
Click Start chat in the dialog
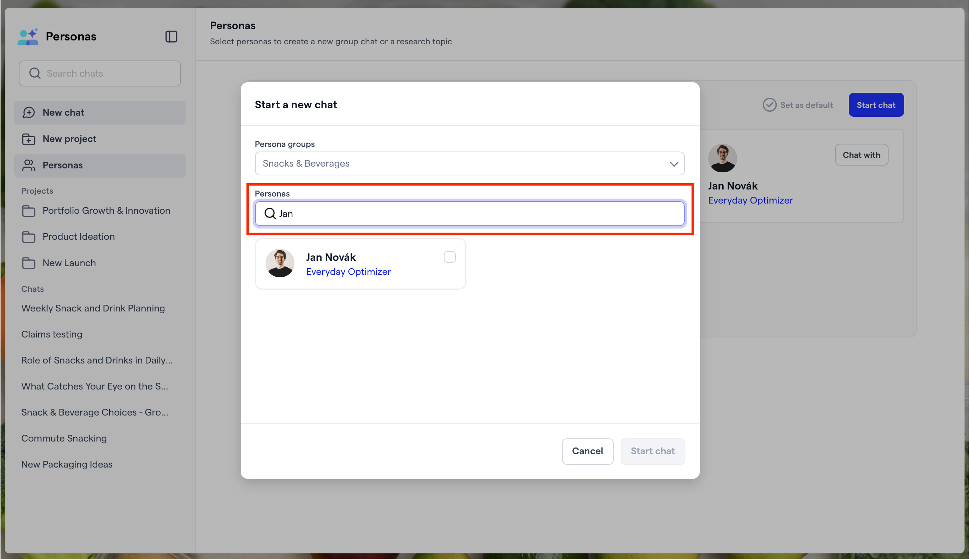pyautogui.click(x=653, y=451)
